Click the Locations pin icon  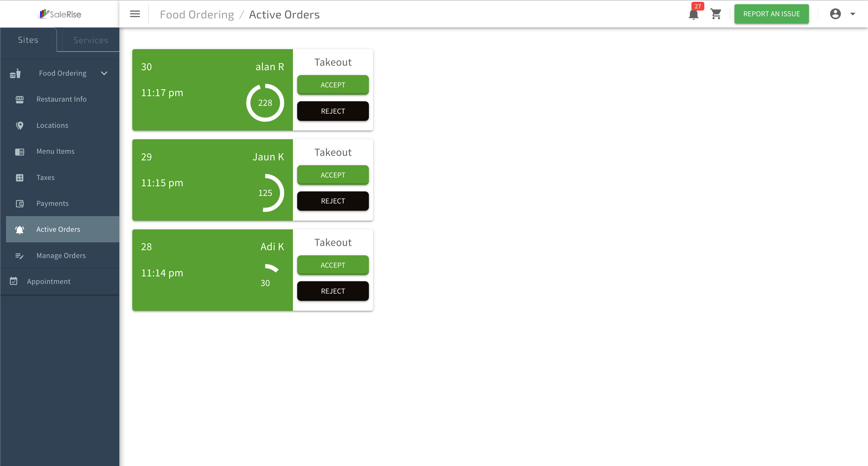pyautogui.click(x=20, y=125)
